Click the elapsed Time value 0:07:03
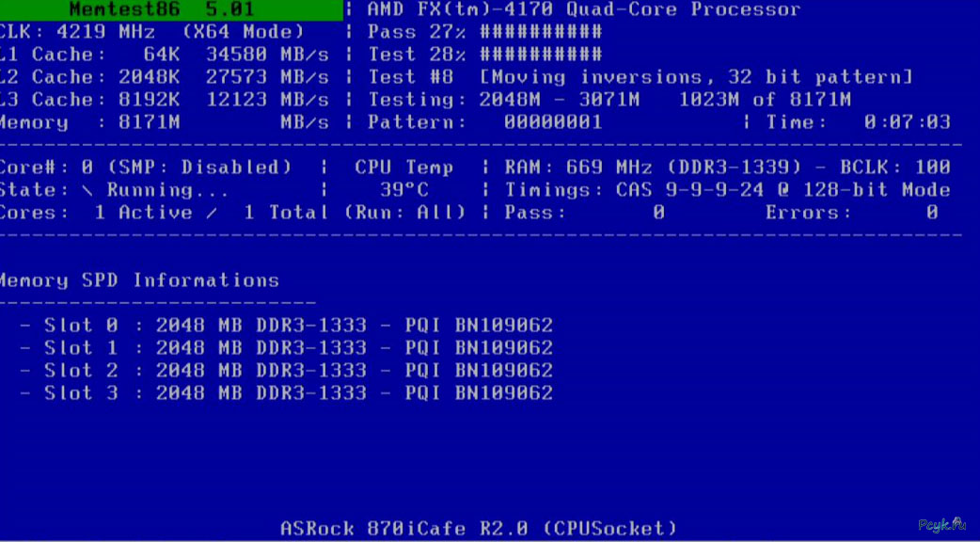Screen dimensions: 980x542 pos(907,122)
